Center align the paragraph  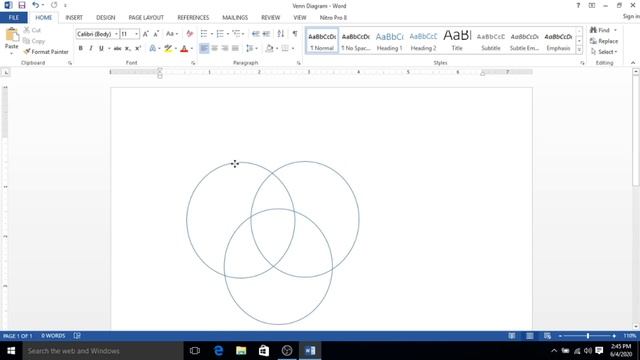coord(214,49)
